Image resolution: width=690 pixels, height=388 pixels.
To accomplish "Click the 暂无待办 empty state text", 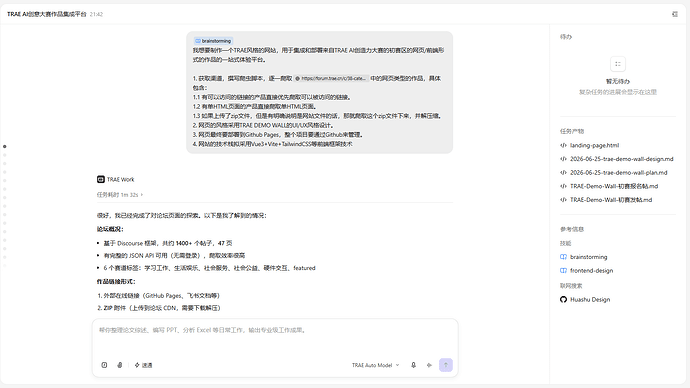I will point(618,81).
